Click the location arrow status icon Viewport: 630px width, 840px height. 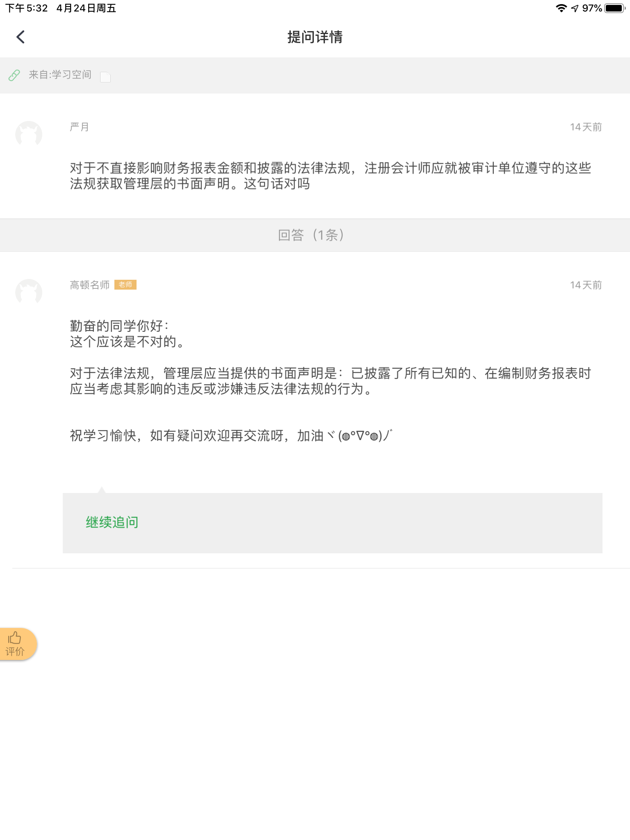(x=575, y=8)
